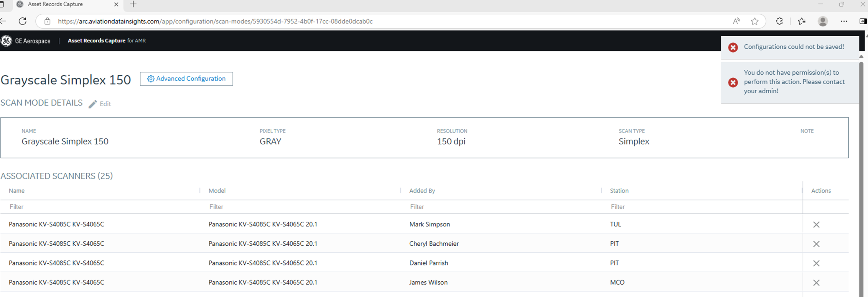Remove scanner added by Mark Simpson
This screenshot has width=868, height=297.
point(816,224)
